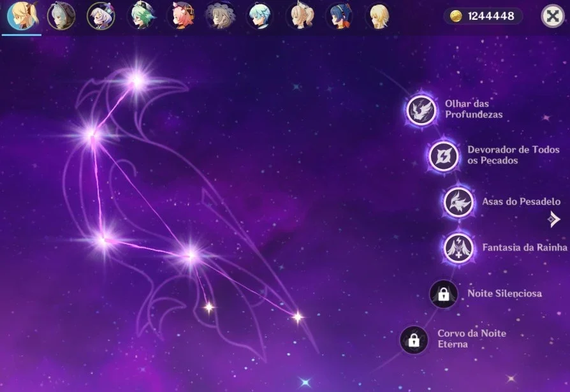Switch to the last blonde character portrait

tap(379, 16)
